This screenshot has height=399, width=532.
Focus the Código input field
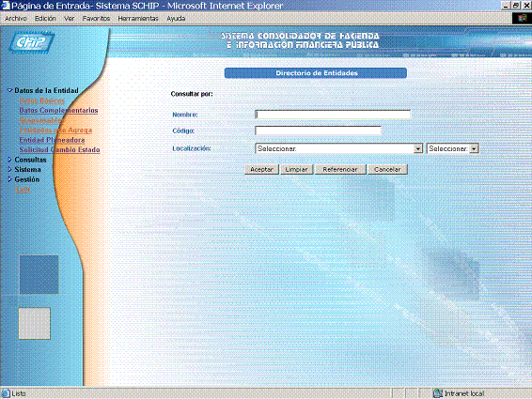[x=318, y=130]
